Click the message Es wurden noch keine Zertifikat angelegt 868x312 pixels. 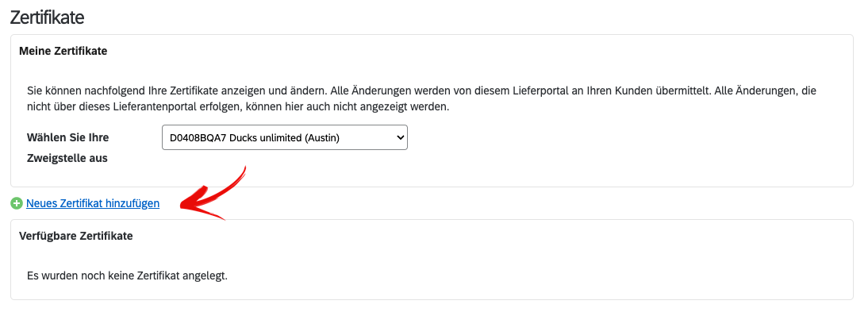pos(127,275)
